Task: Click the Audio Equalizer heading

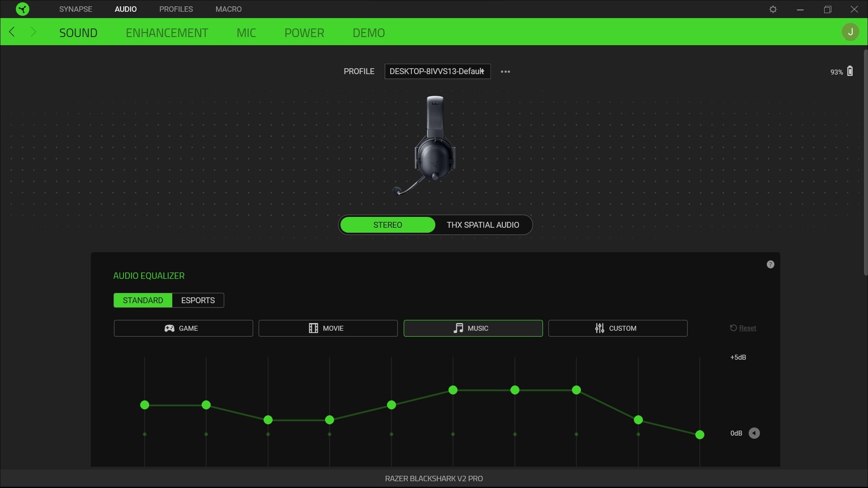Action: 149,276
